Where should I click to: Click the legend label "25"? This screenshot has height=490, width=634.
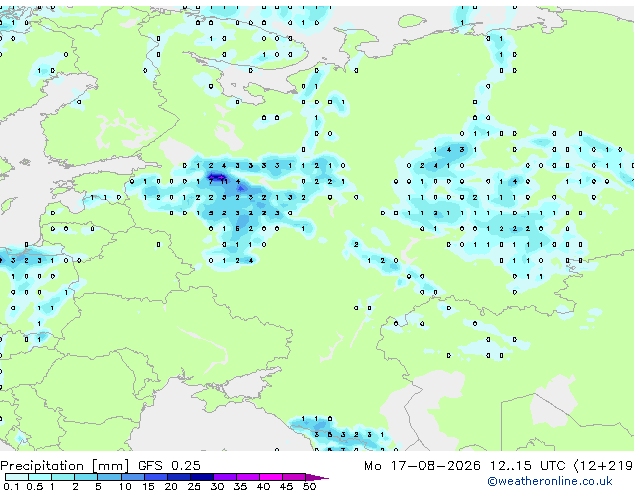coord(194,486)
